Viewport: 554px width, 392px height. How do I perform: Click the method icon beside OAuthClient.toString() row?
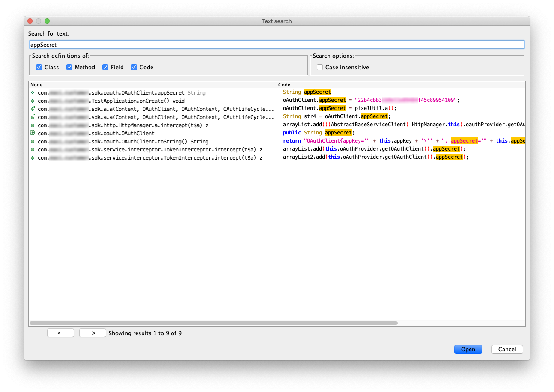(33, 142)
